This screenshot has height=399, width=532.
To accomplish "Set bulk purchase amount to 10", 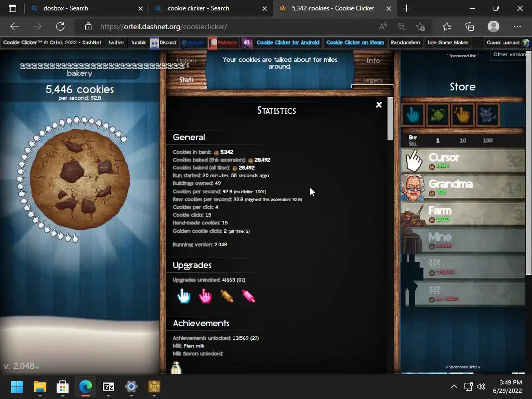I will (x=463, y=140).
